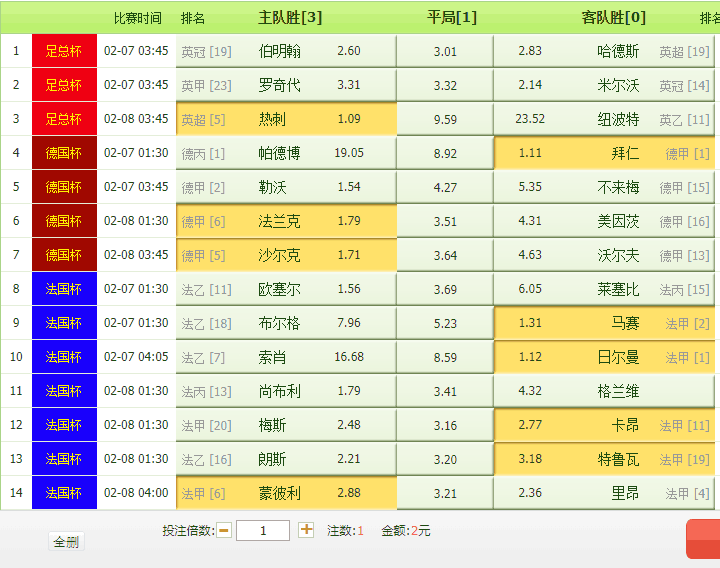
Task: Click the dark red 德国杯 tag in row 4
Action: [x=64, y=153]
